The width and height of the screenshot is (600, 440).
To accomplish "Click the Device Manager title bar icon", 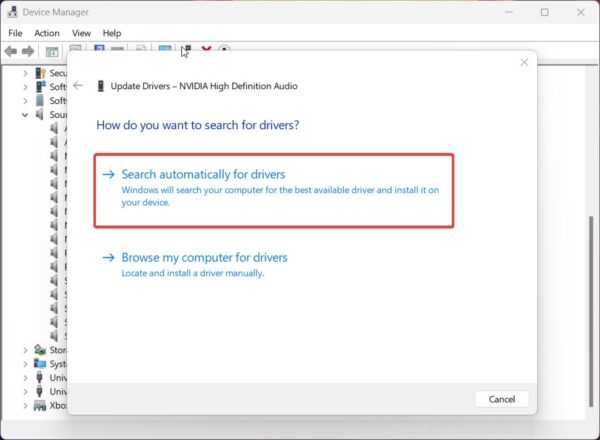I will [12, 12].
